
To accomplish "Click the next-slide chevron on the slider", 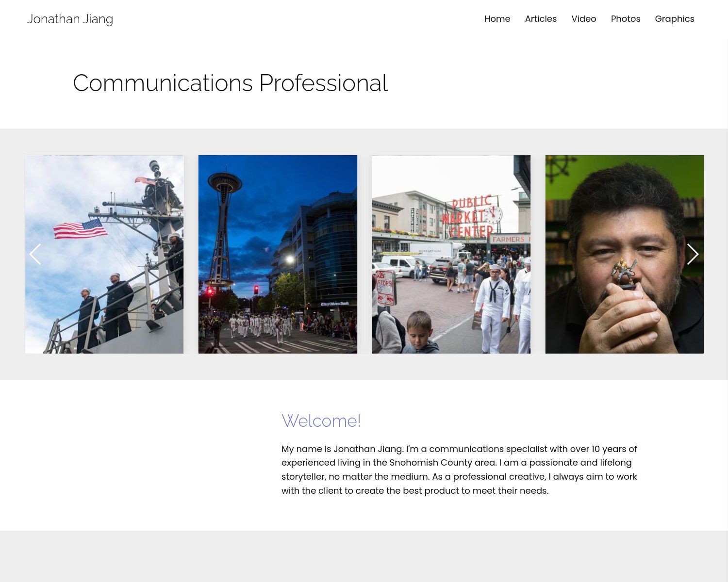I will [693, 254].
